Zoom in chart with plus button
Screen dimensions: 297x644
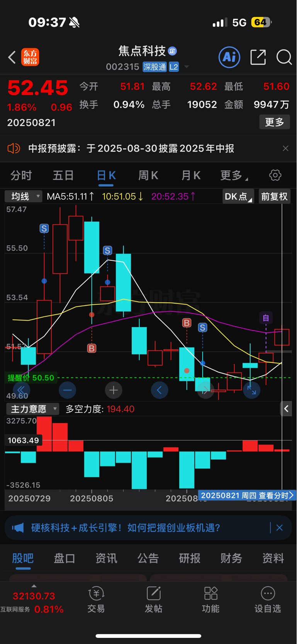click(x=113, y=390)
